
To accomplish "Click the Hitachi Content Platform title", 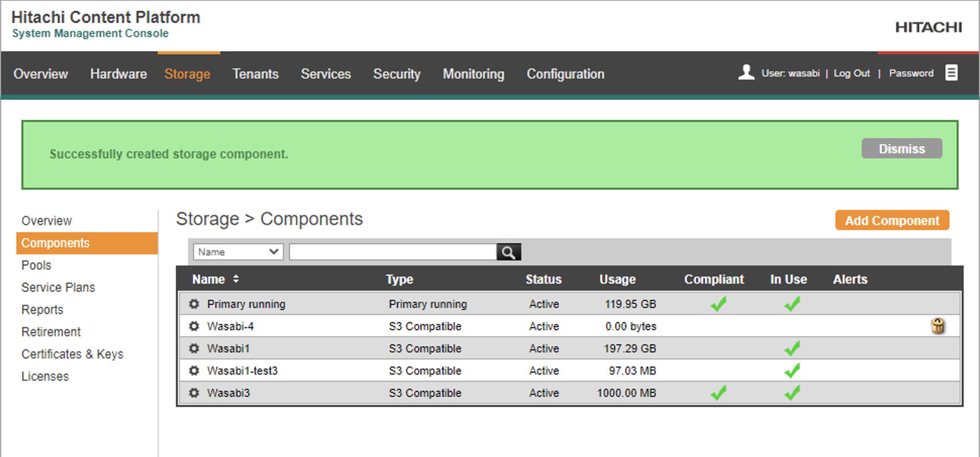I will point(106,17).
